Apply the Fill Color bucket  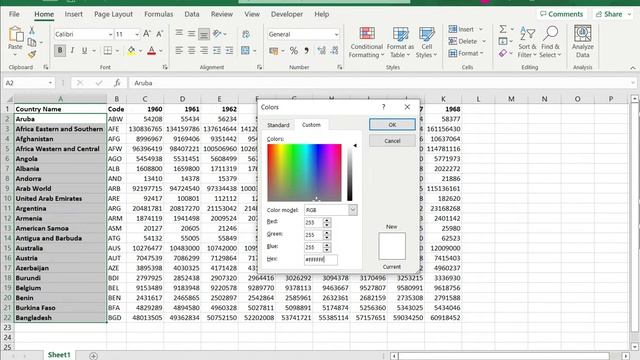(131, 50)
